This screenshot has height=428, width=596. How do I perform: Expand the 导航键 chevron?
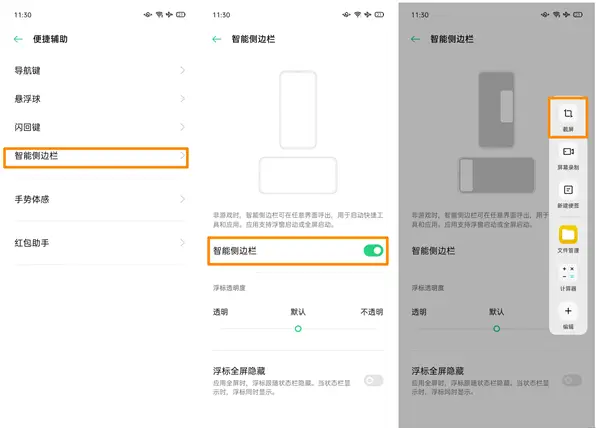tap(182, 70)
